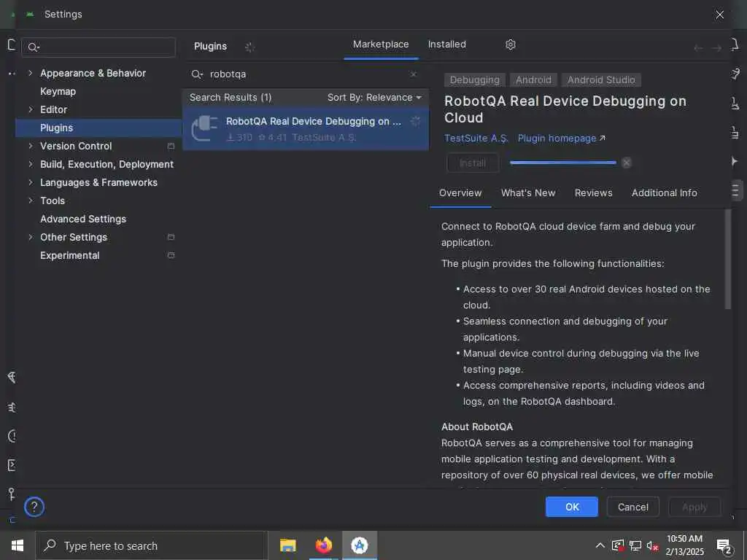Click the Android Studio tag
The width and height of the screenshot is (747, 560).
pyautogui.click(x=601, y=79)
